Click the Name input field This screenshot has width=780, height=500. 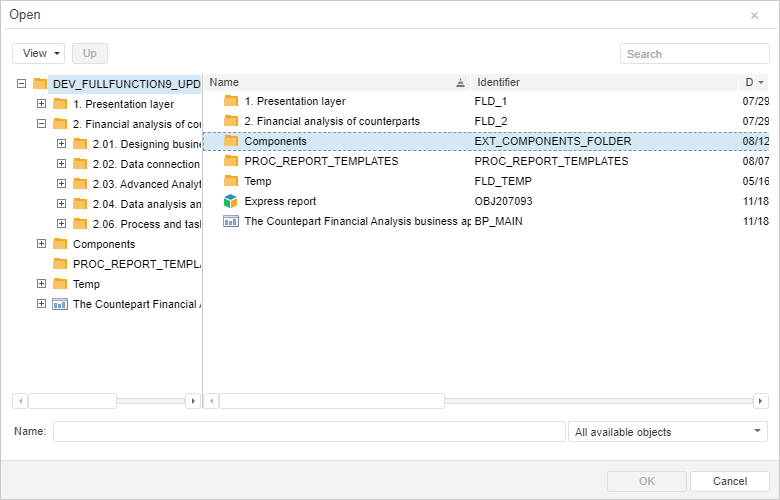309,432
